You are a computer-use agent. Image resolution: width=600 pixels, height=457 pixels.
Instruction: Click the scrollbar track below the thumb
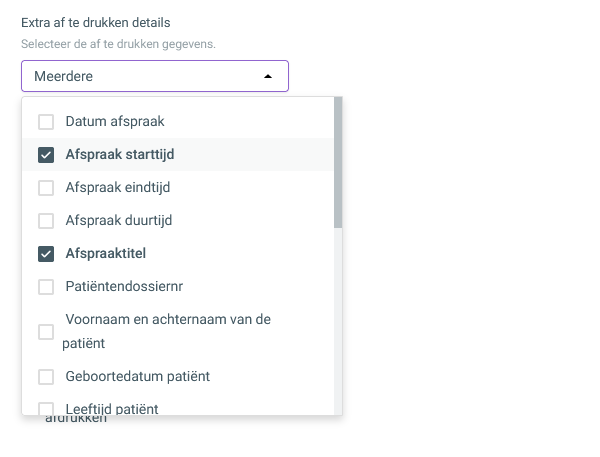click(338, 322)
